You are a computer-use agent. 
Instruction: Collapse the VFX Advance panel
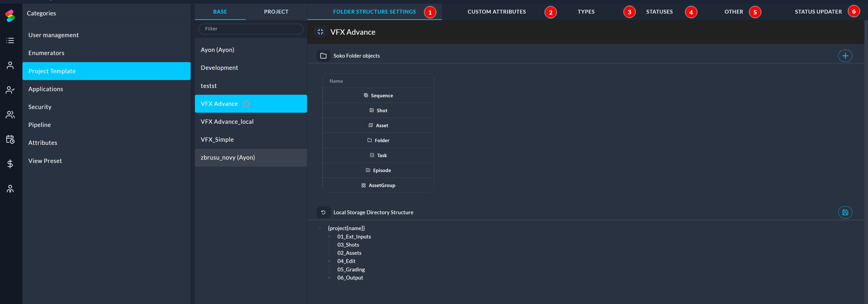[x=320, y=32]
